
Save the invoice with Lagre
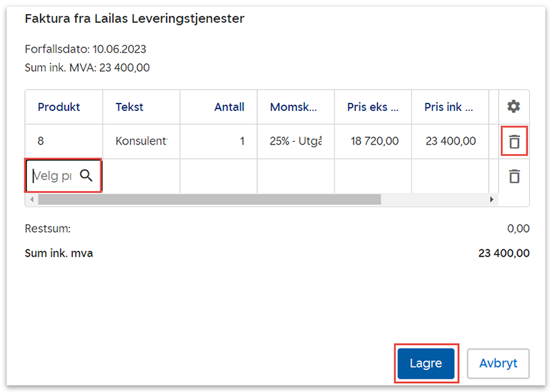point(425,363)
